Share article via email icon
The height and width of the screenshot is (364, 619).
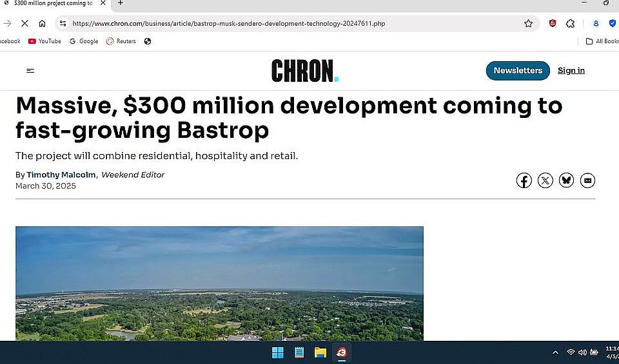pyautogui.click(x=587, y=180)
